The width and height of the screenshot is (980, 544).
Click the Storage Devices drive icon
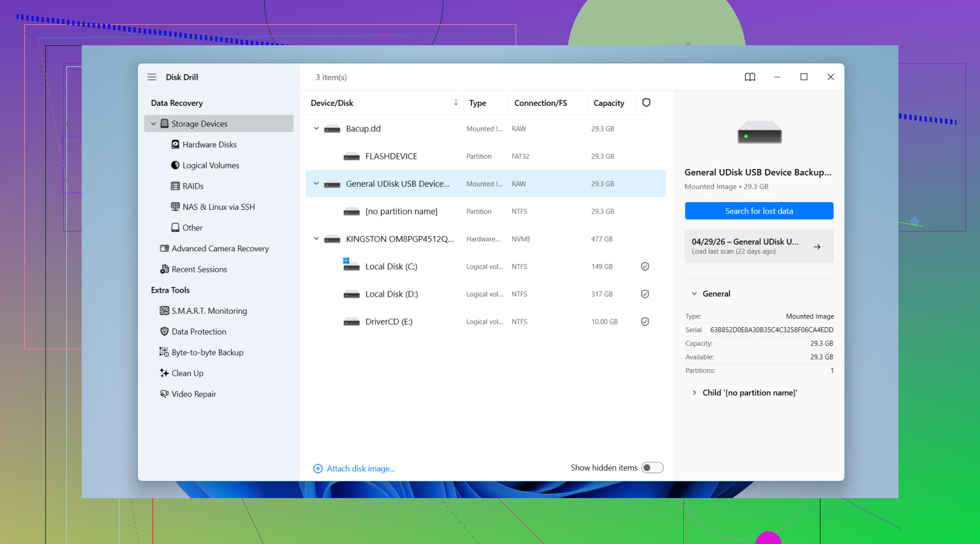point(165,124)
